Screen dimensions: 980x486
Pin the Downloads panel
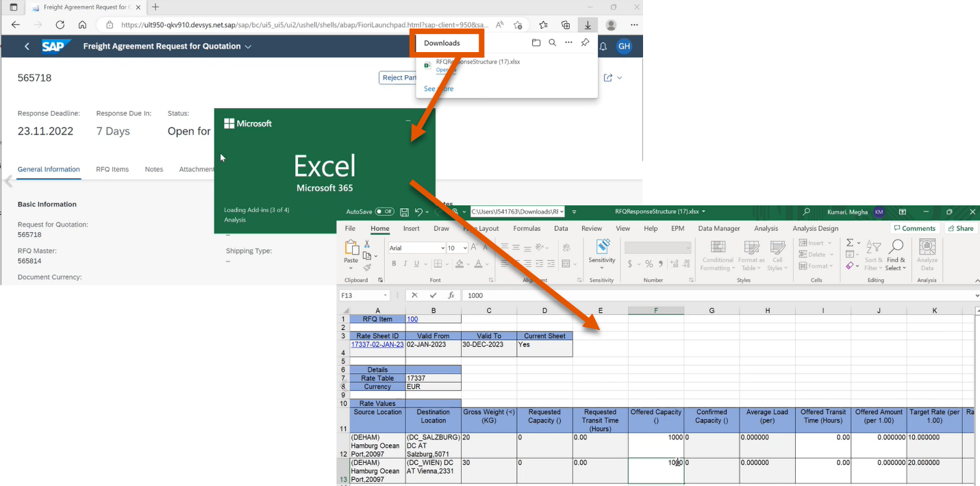click(585, 42)
